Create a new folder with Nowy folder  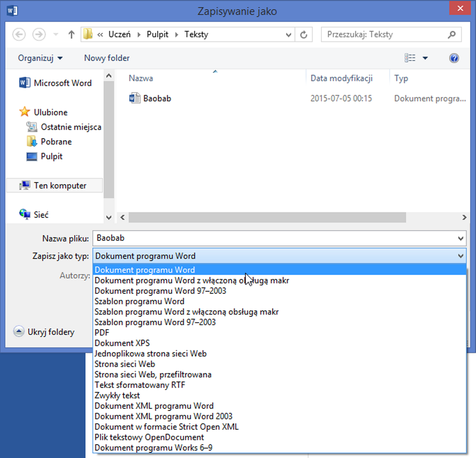pyautogui.click(x=107, y=58)
